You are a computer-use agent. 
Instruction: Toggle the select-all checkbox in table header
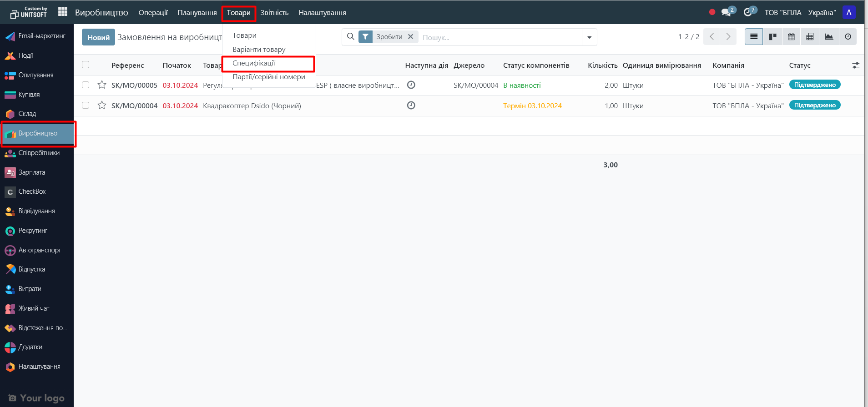tap(86, 65)
